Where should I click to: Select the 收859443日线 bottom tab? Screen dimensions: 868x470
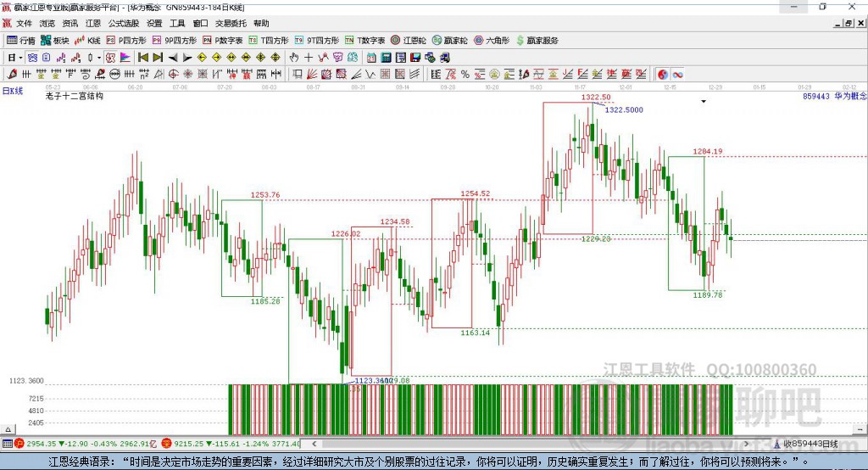(x=805, y=444)
